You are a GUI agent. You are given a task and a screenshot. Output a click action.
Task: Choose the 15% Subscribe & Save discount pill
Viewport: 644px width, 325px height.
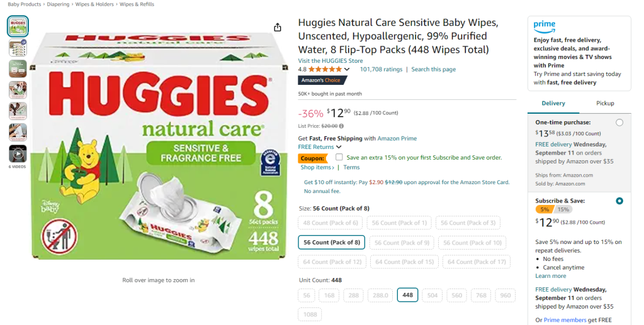coord(563,209)
